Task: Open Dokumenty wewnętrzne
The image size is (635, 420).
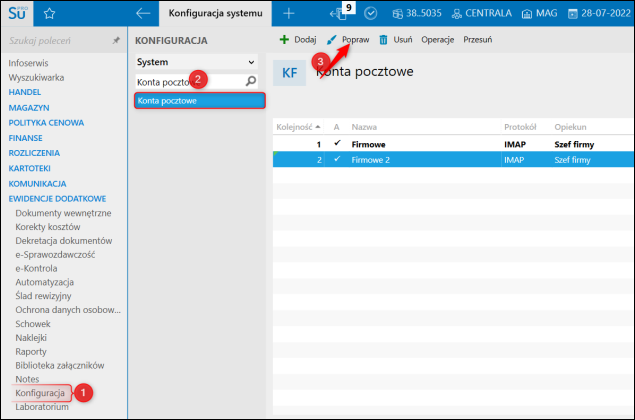Action: (x=63, y=213)
